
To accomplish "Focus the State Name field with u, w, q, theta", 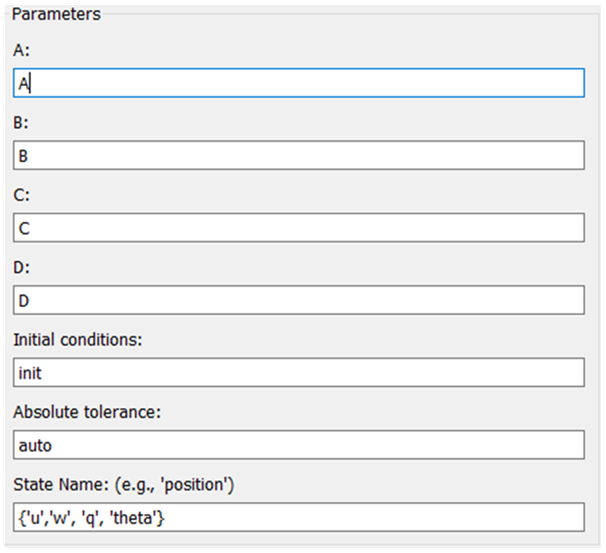I will 299,517.
